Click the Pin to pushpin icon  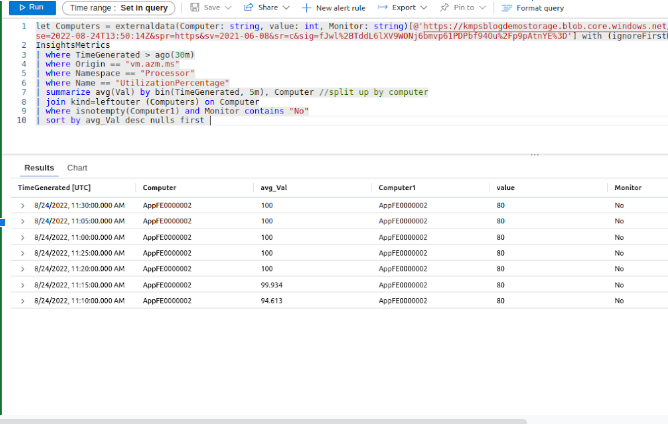tap(444, 7)
